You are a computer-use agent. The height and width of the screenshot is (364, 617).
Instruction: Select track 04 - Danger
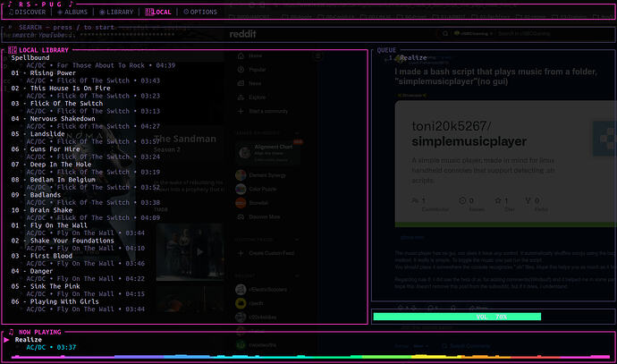click(x=32, y=272)
